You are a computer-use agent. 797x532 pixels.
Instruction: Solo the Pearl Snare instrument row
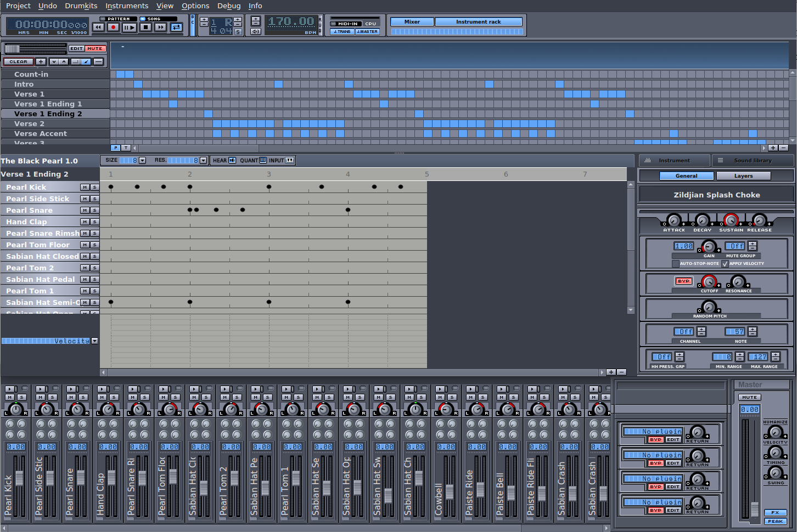click(94, 210)
